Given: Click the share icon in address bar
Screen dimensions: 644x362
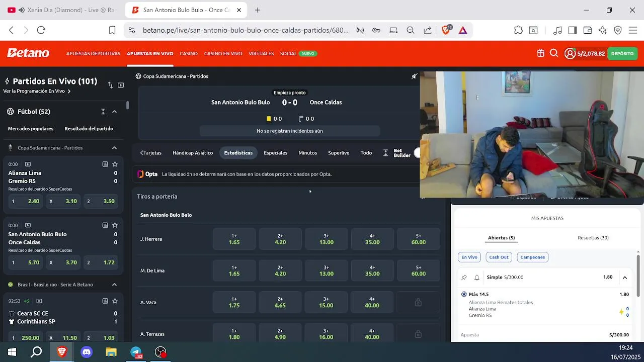Looking at the screenshot, I should [428, 30].
